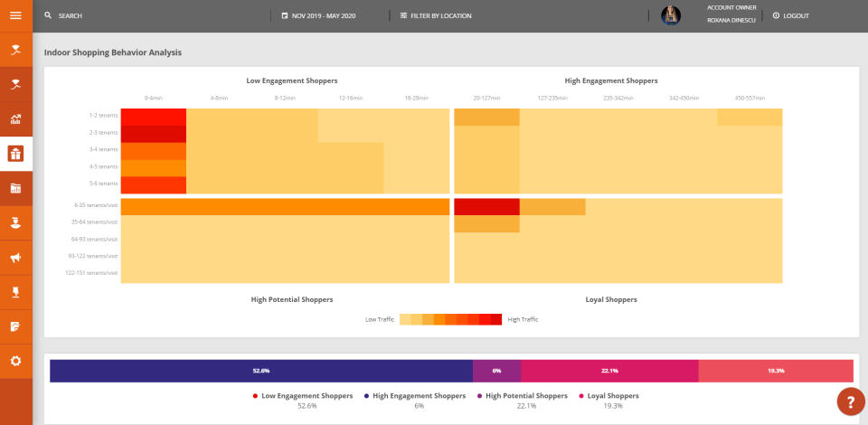868x425 pixels.
Task: Click the 235-342min column label
Action: 618,98
